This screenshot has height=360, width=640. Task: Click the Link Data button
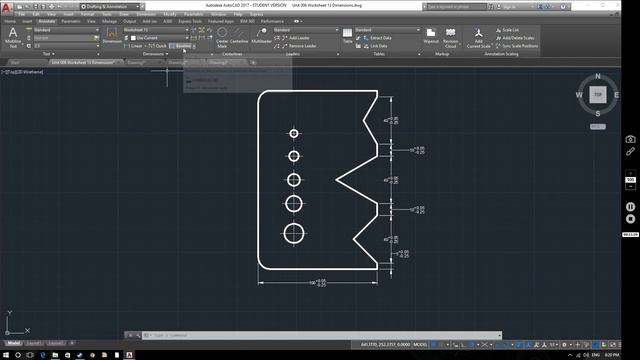(375, 46)
